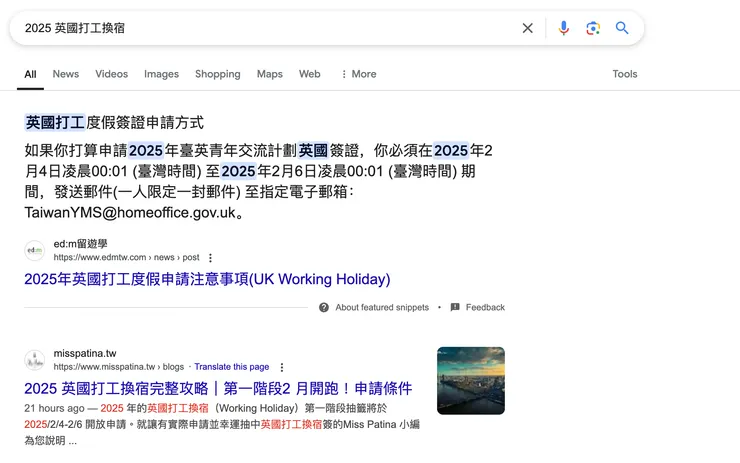The width and height of the screenshot is (740, 463).
Task: Click into the search query field
Action: click(x=269, y=28)
